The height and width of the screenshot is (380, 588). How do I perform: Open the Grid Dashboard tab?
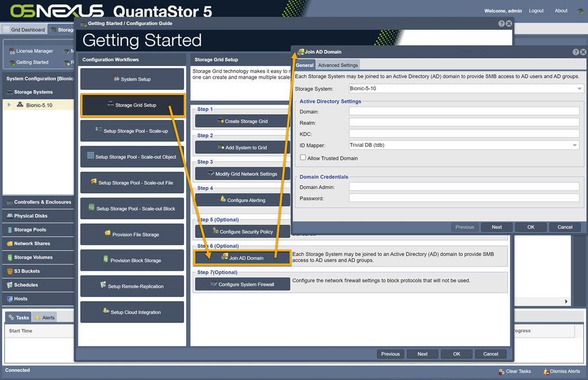tap(24, 30)
